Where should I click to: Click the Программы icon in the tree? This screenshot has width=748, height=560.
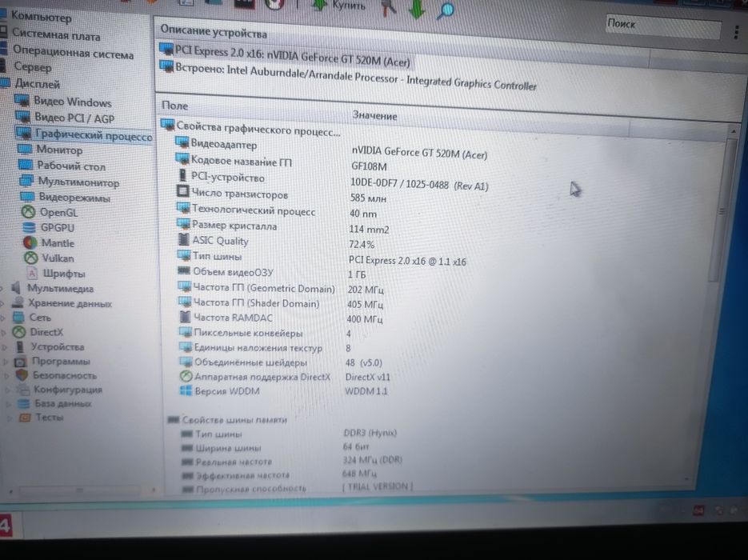point(21,361)
